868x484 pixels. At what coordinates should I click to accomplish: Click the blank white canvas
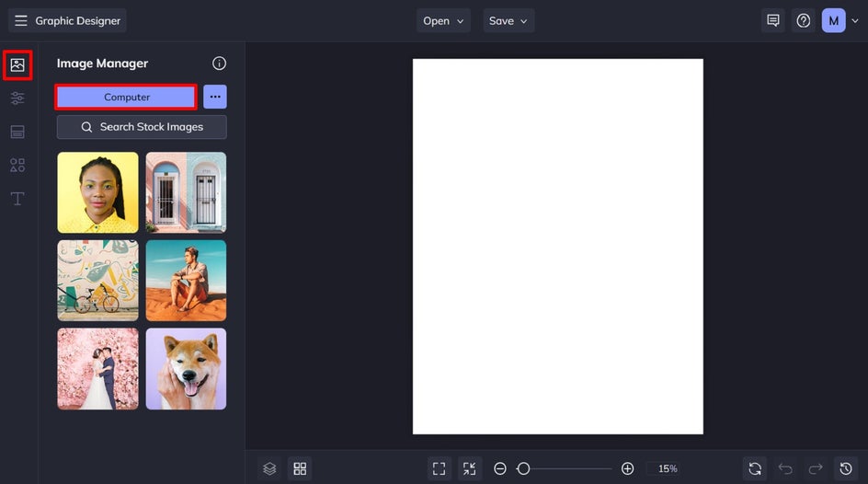pyautogui.click(x=558, y=247)
